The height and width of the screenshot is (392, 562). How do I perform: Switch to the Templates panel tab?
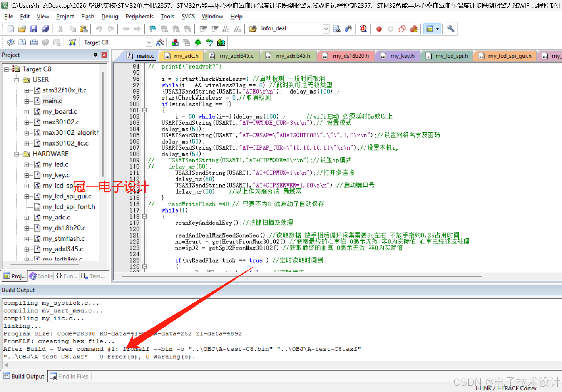click(x=93, y=276)
